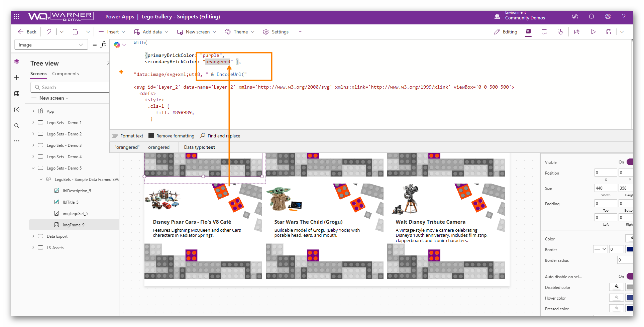Image resolution: width=644 pixels, height=327 pixels.
Task: Open Tree view layers icon in the sidebar
Action: 17,62
